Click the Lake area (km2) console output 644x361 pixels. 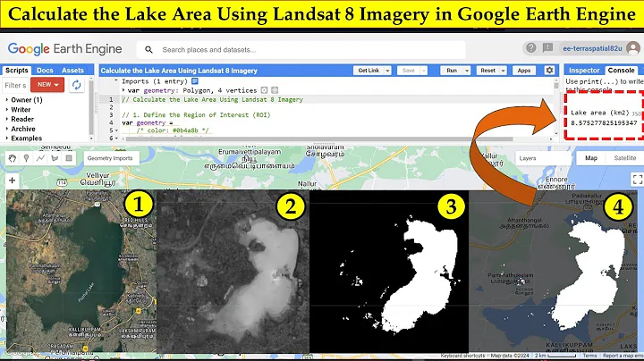600,113
